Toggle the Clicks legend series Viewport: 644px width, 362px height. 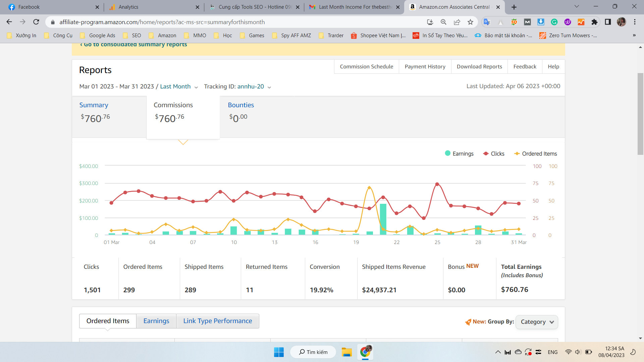pyautogui.click(x=494, y=154)
